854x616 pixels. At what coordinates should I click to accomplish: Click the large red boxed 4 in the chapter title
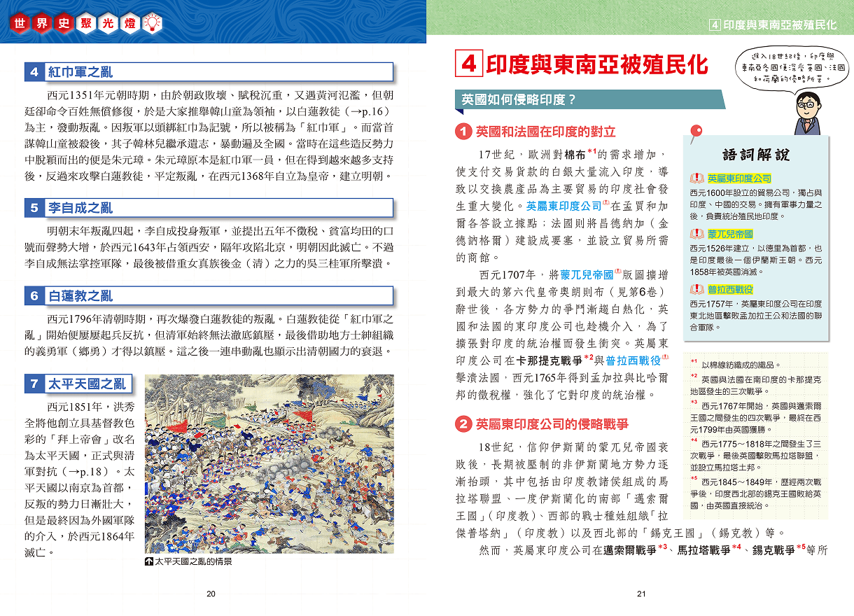coord(468,64)
